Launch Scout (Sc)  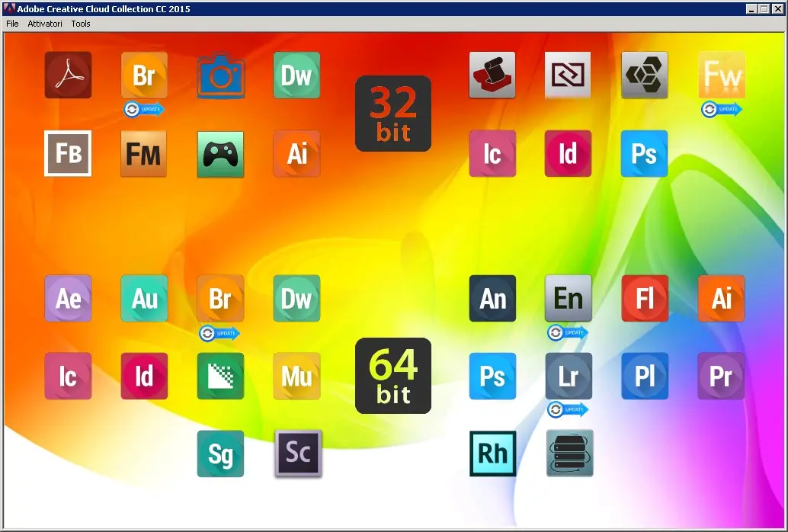[x=298, y=453]
